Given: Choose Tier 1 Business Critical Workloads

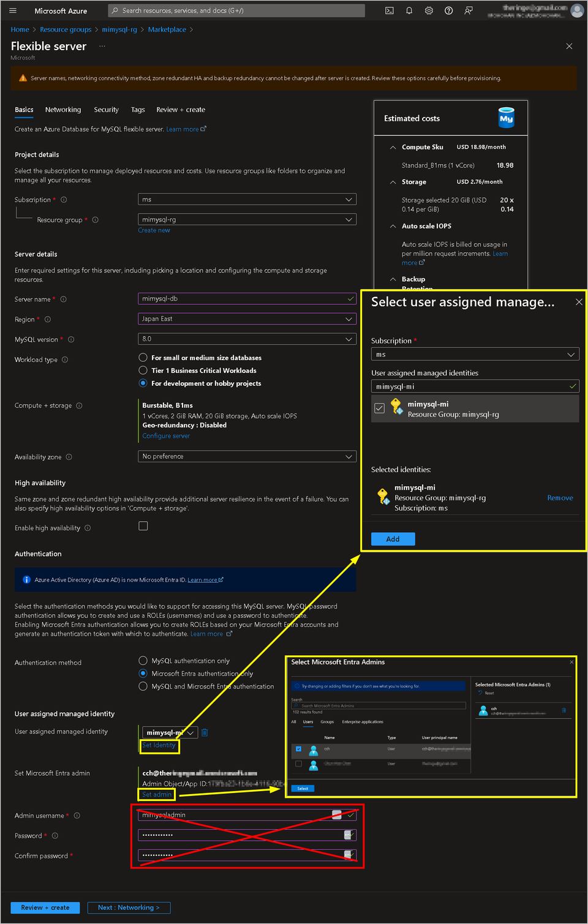Looking at the screenshot, I should pos(143,370).
